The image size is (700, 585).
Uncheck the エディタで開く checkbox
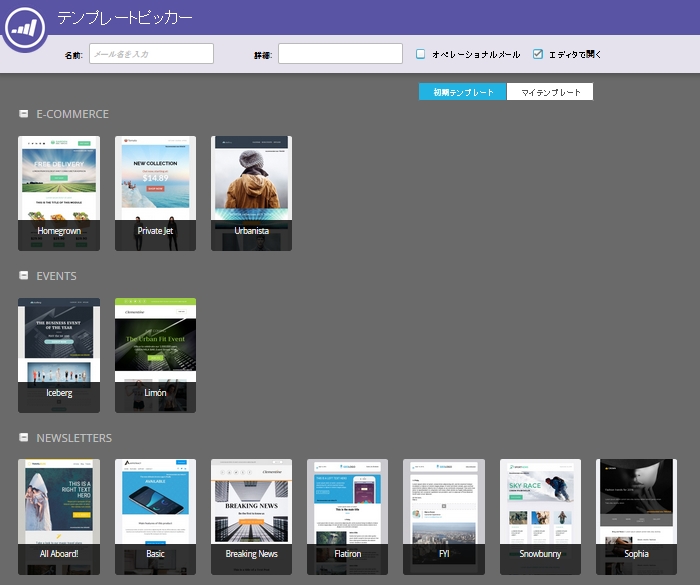tap(538, 54)
